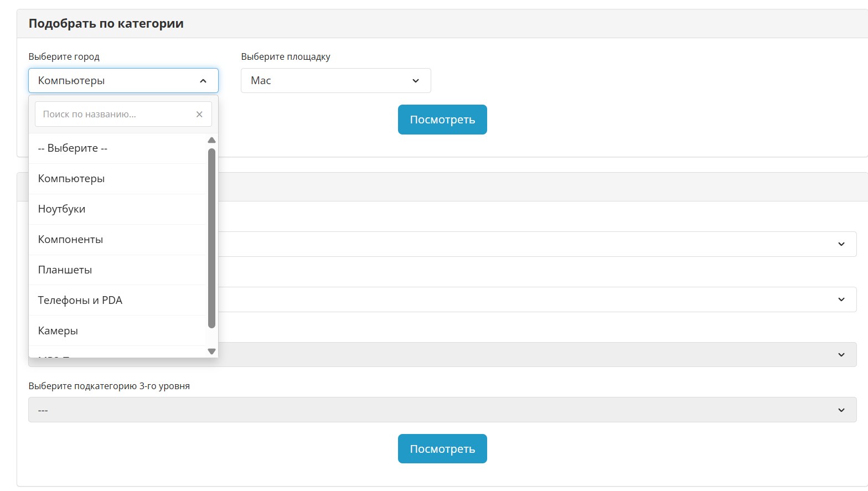Open the first white full-width dropdown in the lower panel
The image size is (868, 491).
point(536,244)
